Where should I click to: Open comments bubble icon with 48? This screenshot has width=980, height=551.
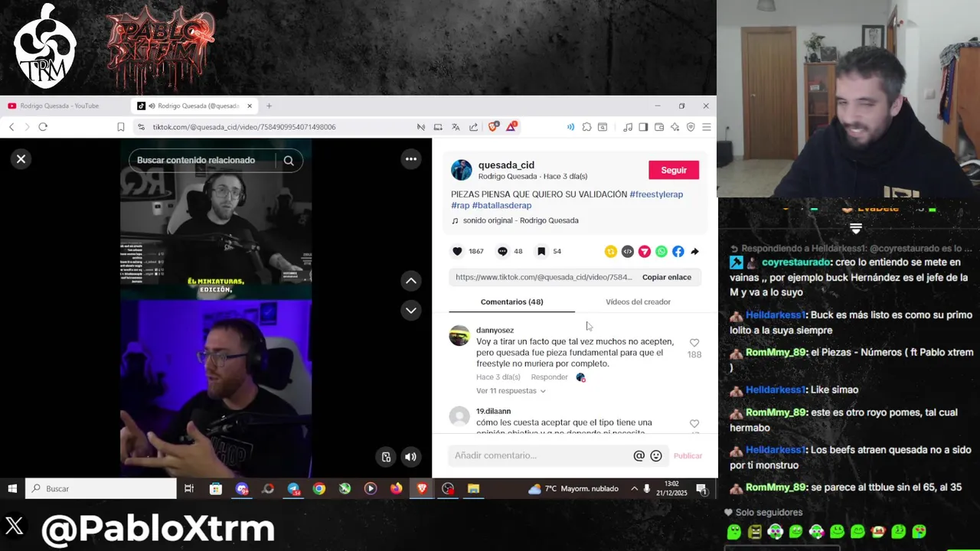coord(502,251)
